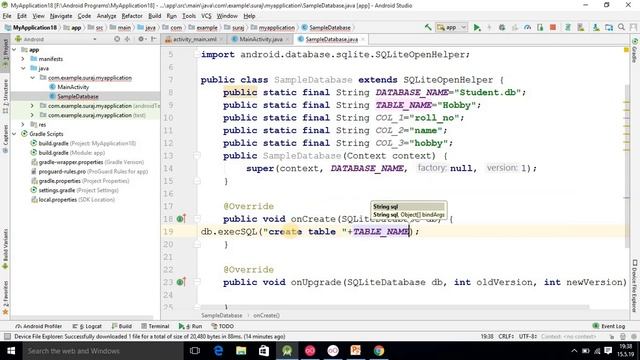Open File Explorer from taskbar
Viewport: 640px width, 360px height.
coord(241,351)
